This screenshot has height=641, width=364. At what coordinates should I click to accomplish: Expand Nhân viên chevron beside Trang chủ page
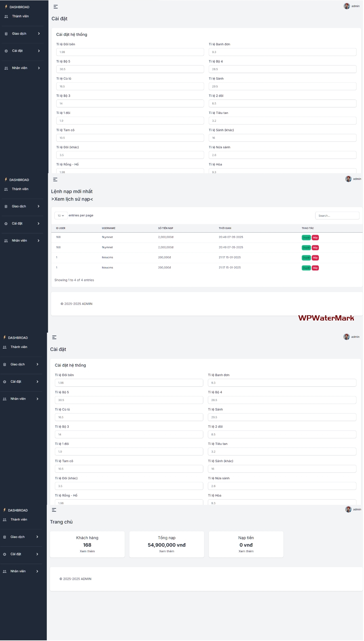[37, 571]
